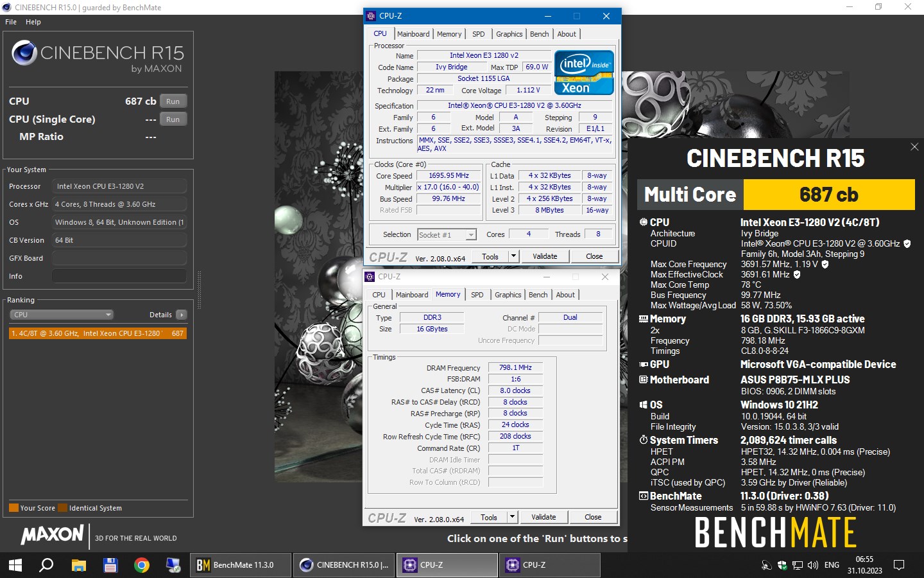
Task: Click the Ranking Details arrow button
Action: (182, 315)
